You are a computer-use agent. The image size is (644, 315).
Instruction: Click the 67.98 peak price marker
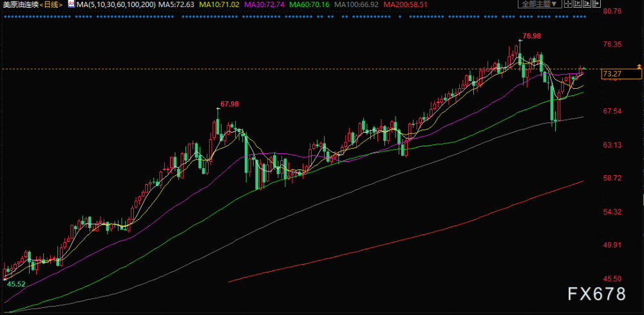click(230, 104)
